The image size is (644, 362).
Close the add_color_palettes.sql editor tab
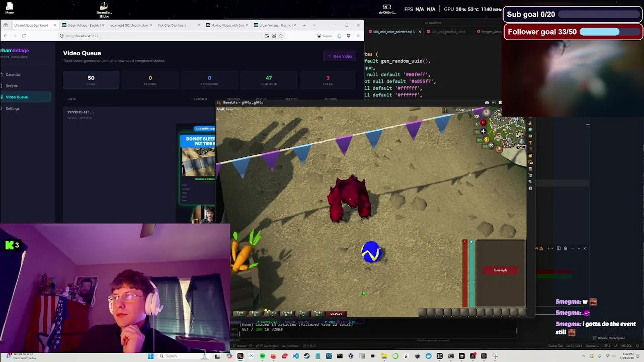[x=420, y=32]
